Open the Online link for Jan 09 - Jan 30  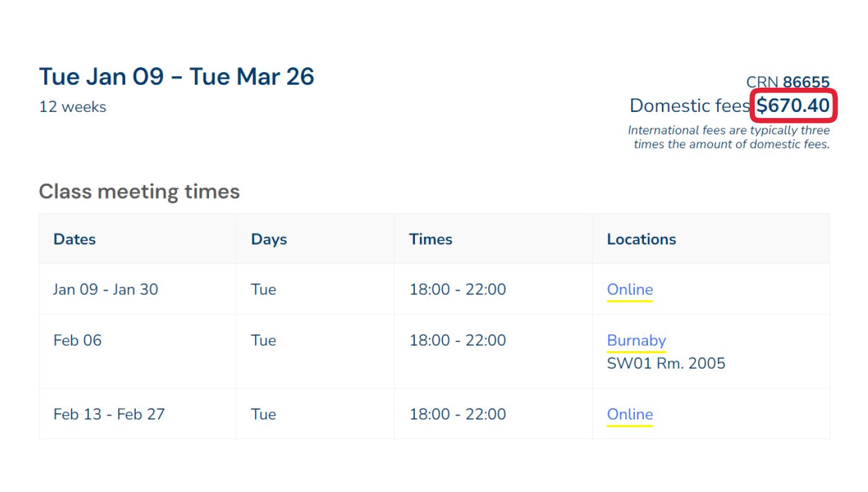click(x=629, y=289)
